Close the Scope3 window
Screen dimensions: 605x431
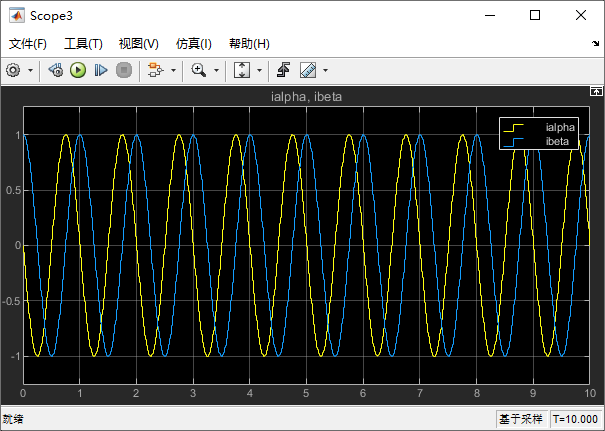tap(581, 15)
